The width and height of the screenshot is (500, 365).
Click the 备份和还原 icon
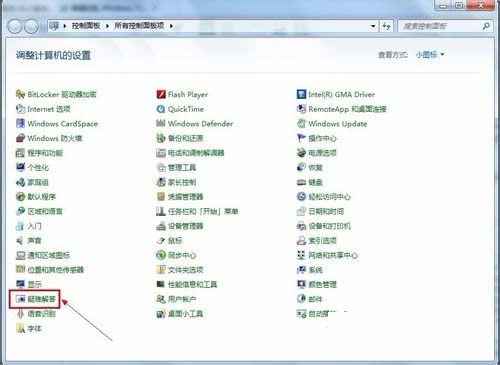161,138
